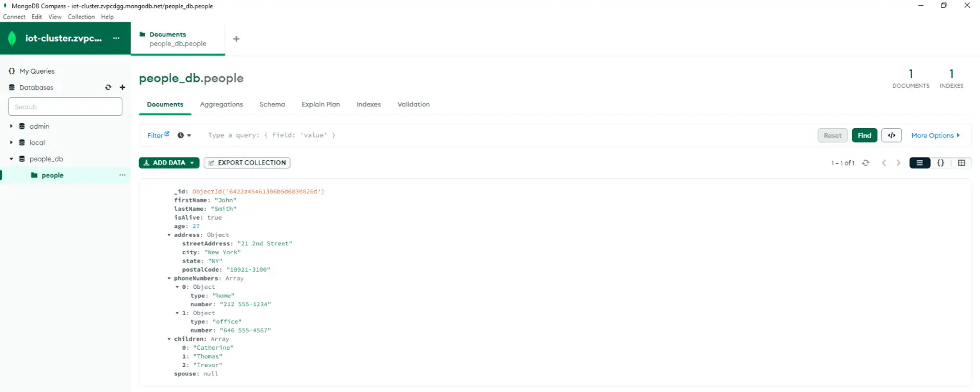Click the Refresh Databases icon in sidebar

point(108,87)
